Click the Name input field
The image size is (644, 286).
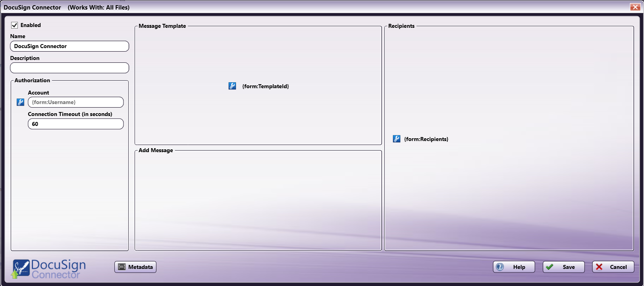point(69,46)
